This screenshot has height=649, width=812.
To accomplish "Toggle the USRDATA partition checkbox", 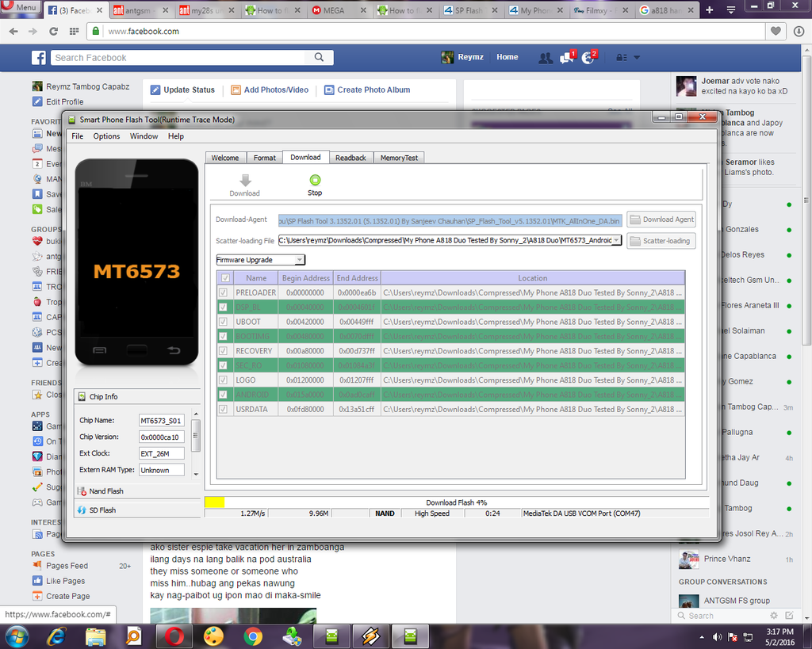I will click(225, 410).
